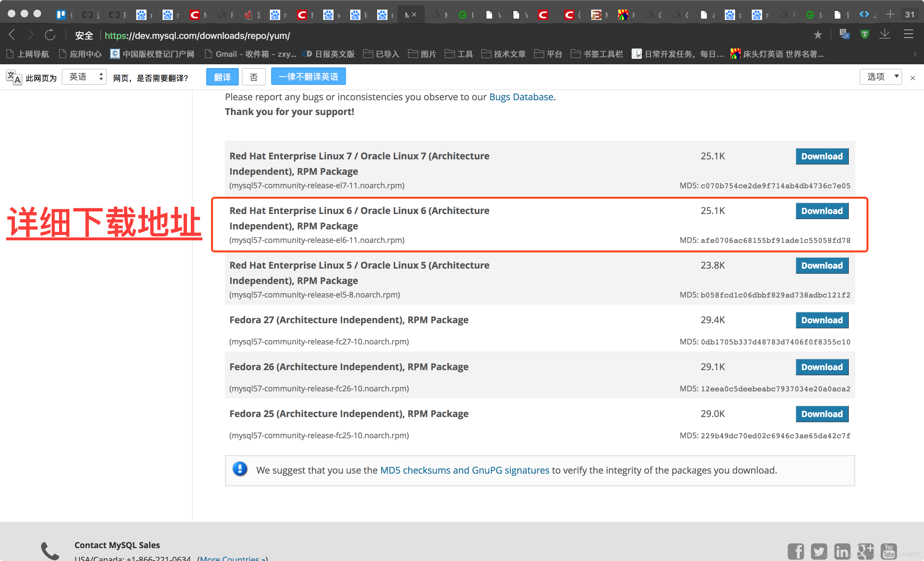Open the 英语 language dropdown

(84, 76)
